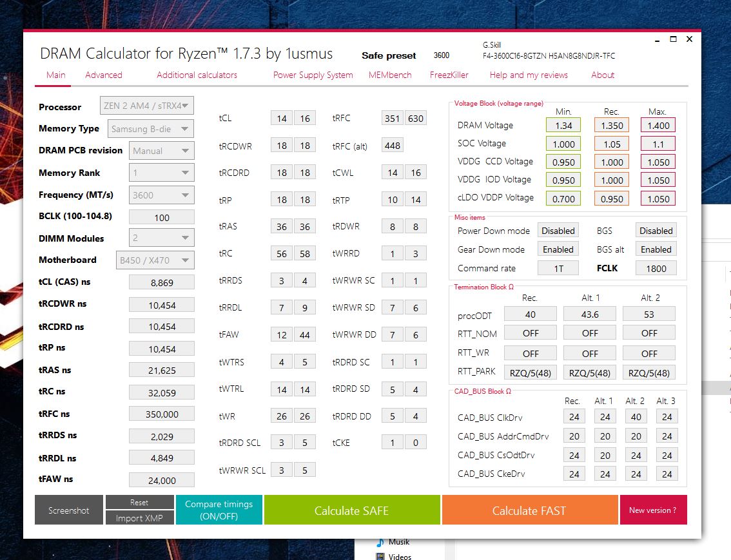Click the Calculate FAST button
Viewport: 731px width, 560px height.
(530, 510)
